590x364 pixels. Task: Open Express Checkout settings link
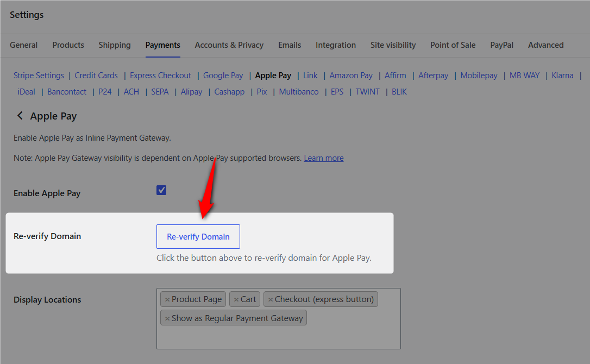tap(160, 76)
